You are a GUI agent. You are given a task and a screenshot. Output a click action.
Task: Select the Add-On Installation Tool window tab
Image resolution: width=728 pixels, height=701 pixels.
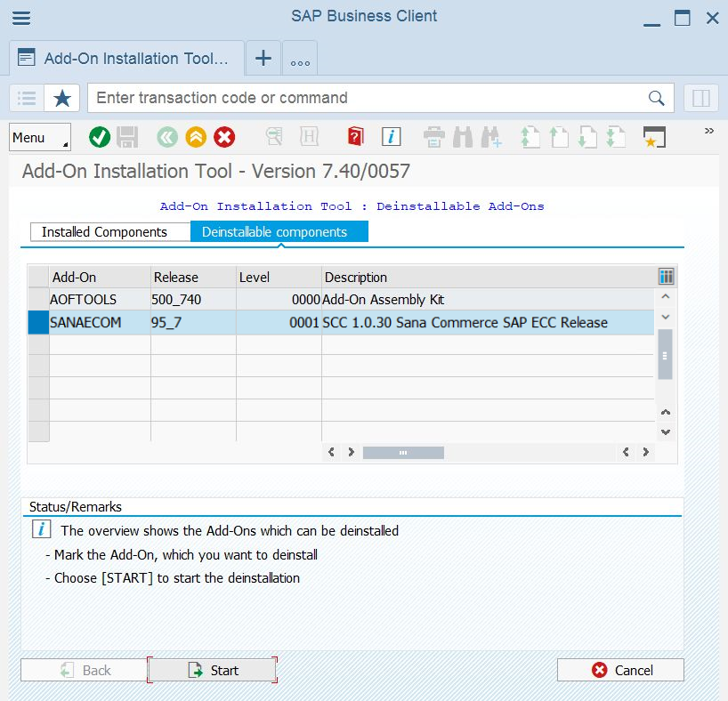(126, 59)
